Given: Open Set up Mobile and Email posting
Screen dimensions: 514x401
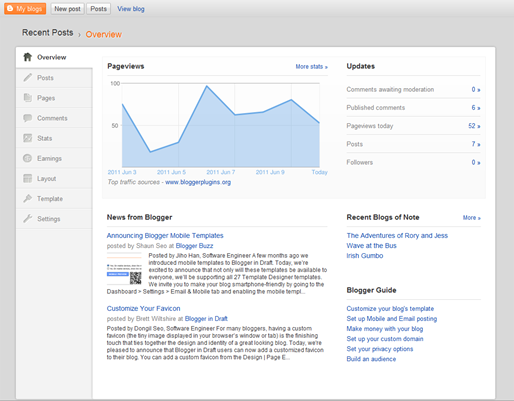Looking at the screenshot, I should pyautogui.click(x=392, y=319).
